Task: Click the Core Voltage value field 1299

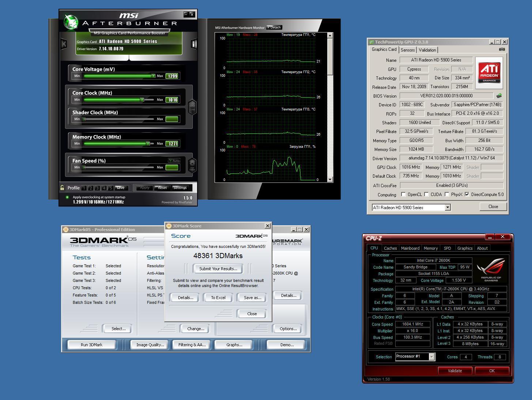Action: pos(172,76)
